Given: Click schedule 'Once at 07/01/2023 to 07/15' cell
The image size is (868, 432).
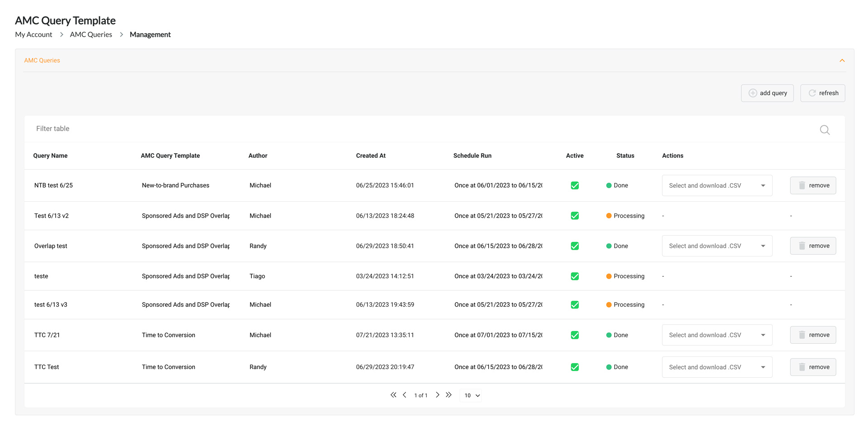Looking at the screenshot, I should tap(498, 335).
